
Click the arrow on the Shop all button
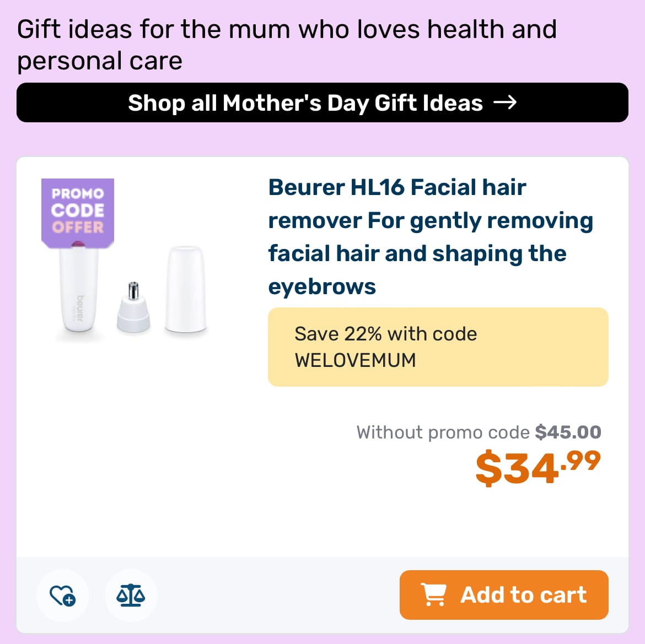(x=505, y=102)
